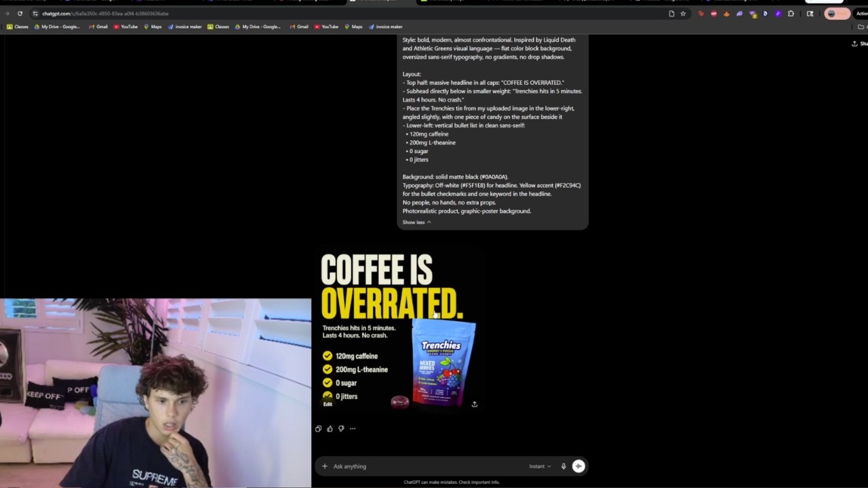Open the rightmost Gmail bookmark
The width and height of the screenshot is (868, 488).
(x=298, y=26)
